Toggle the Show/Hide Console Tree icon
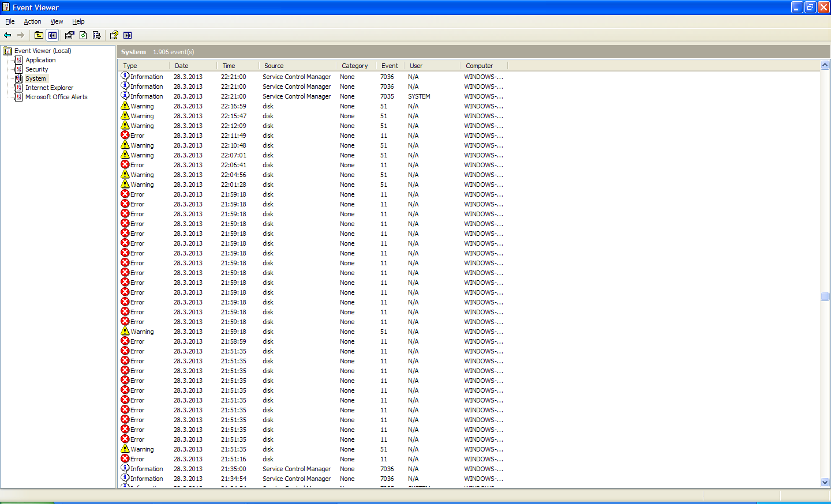 coord(53,35)
